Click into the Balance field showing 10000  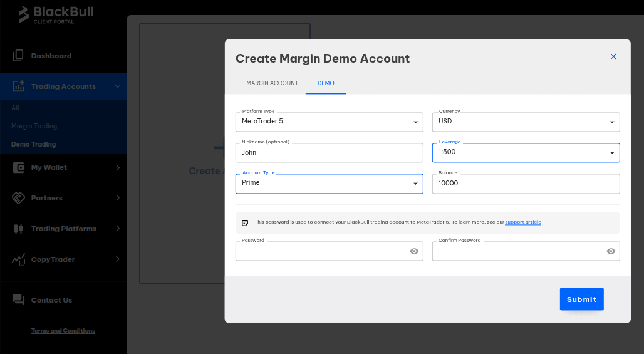click(526, 184)
